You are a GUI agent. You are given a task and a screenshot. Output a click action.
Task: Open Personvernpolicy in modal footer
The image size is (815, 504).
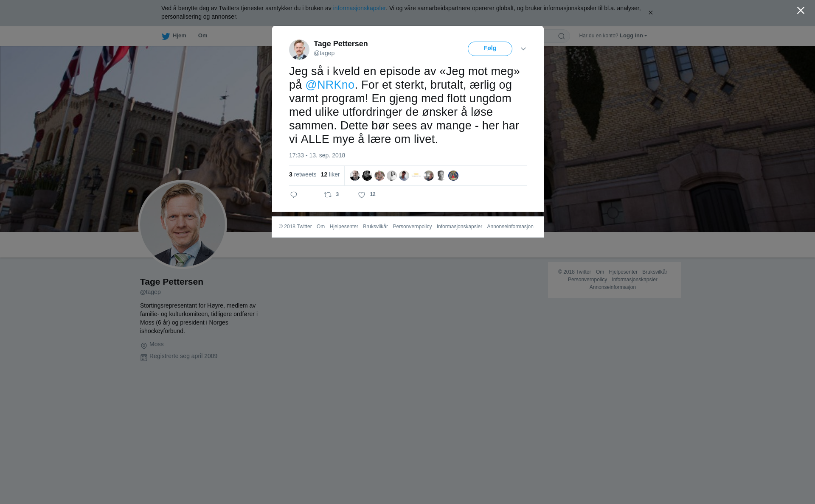[x=412, y=227]
